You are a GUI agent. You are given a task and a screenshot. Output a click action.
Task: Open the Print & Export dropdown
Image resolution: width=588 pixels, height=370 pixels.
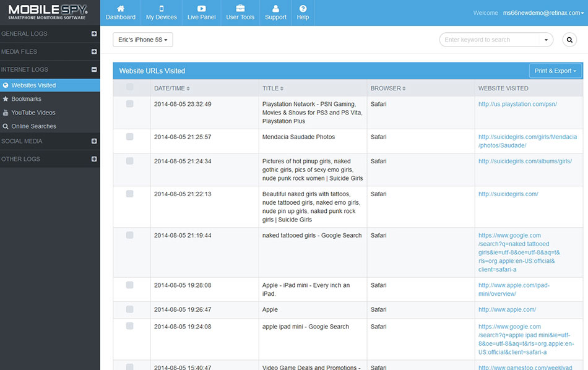pyautogui.click(x=555, y=71)
